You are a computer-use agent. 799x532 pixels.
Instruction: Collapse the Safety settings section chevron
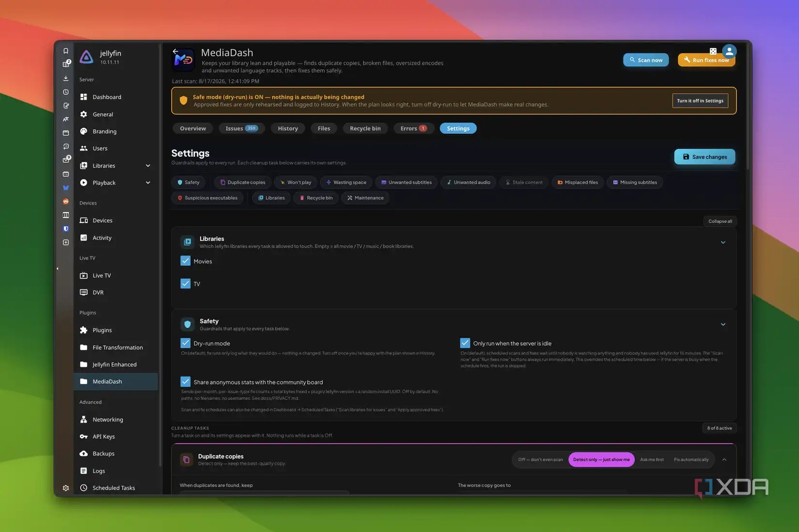tap(723, 324)
